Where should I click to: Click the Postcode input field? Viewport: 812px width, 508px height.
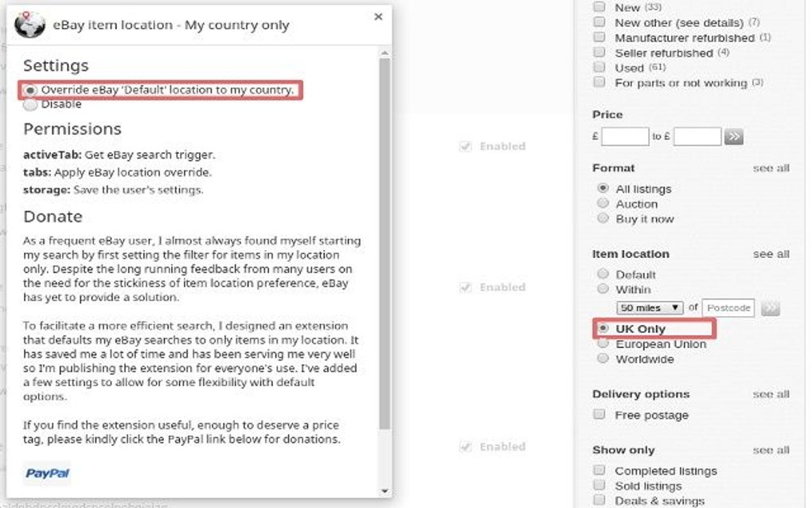[x=727, y=307]
